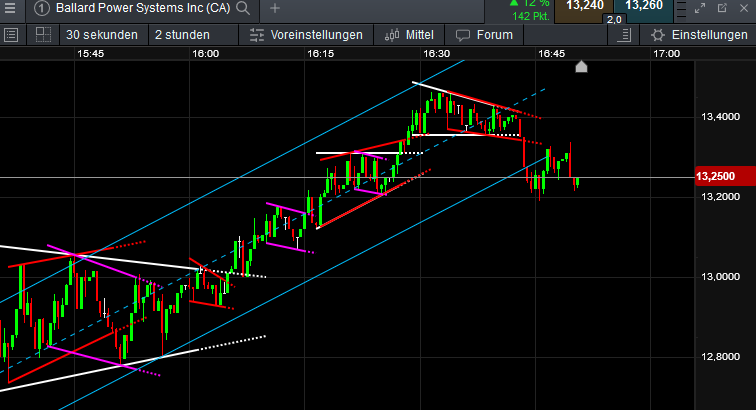The image size is (756, 410).
Task: Expand chart window to fullscreen
Action: pyautogui.click(x=700, y=8)
